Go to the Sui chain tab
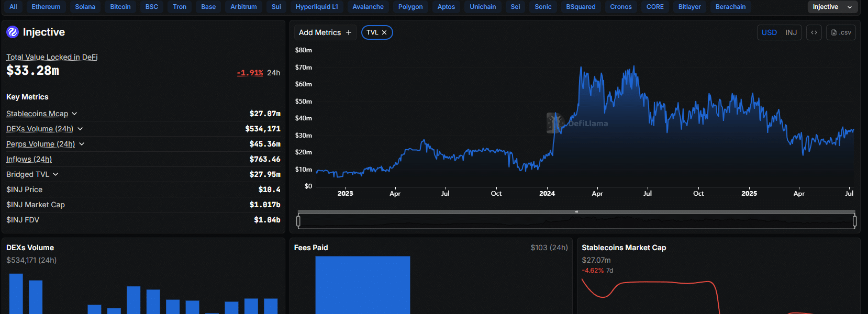The height and width of the screenshot is (314, 868). [x=276, y=7]
